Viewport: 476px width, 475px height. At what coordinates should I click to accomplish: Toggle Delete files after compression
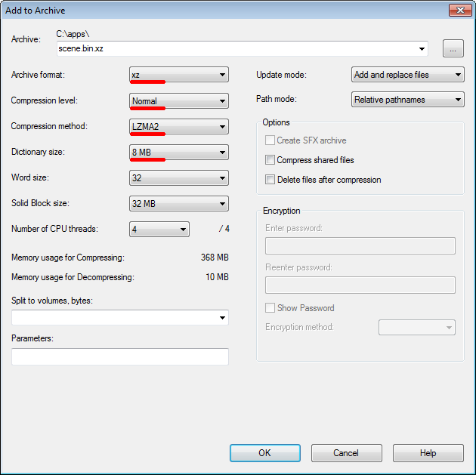coord(270,180)
